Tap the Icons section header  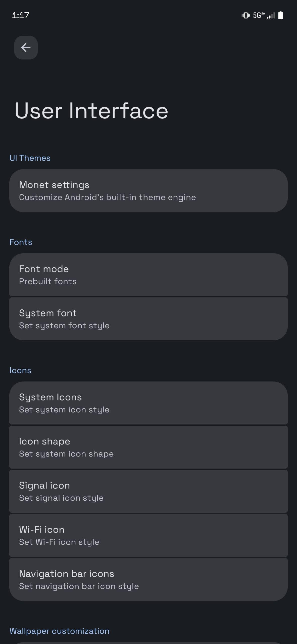click(20, 370)
